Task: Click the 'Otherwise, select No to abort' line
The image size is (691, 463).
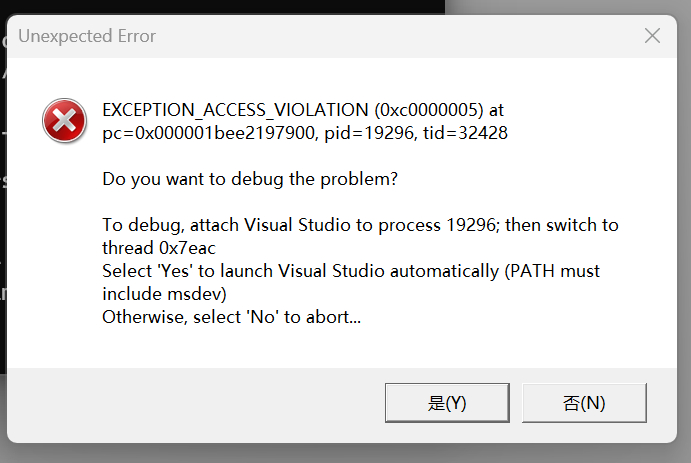Action: [x=231, y=318]
